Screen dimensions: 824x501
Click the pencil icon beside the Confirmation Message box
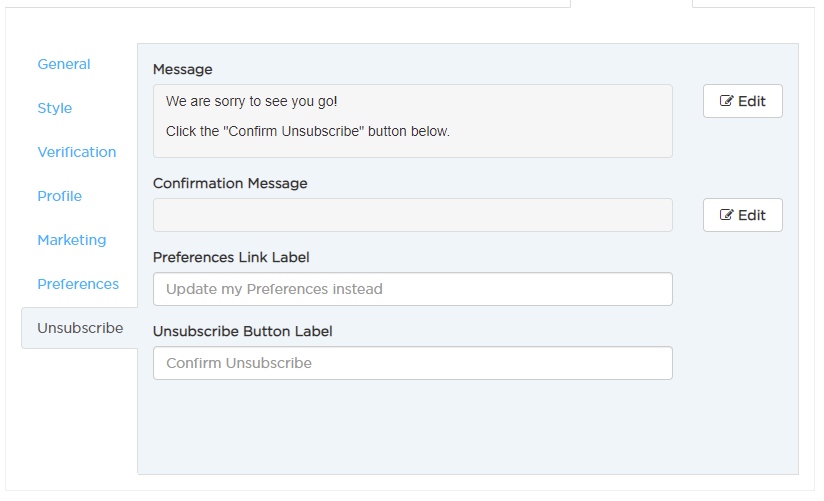(726, 214)
